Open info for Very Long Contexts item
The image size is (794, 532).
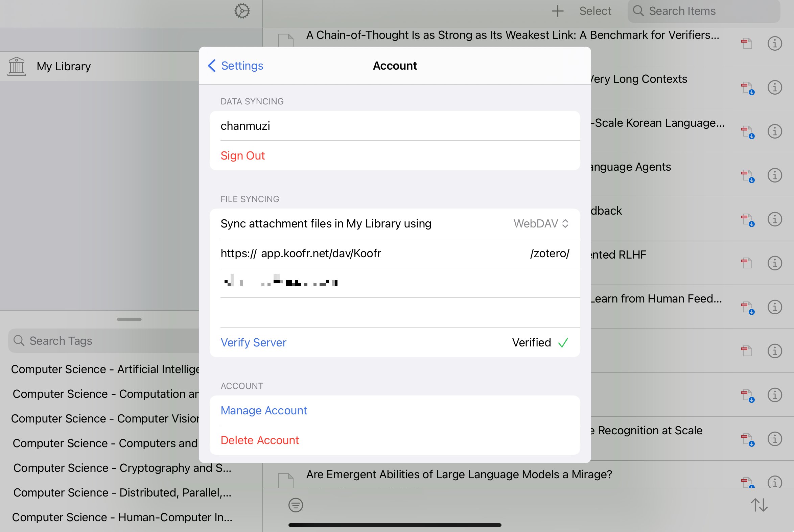(x=774, y=88)
